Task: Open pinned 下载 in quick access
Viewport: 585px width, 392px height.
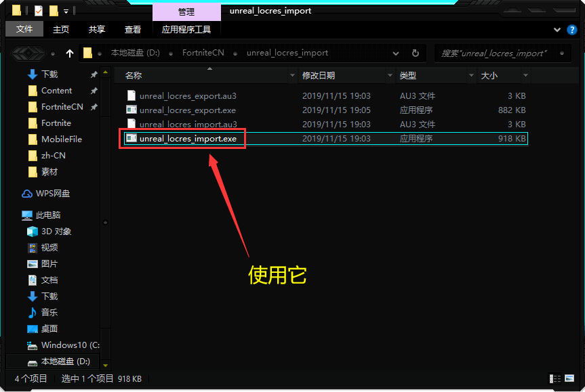Action: (49, 74)
